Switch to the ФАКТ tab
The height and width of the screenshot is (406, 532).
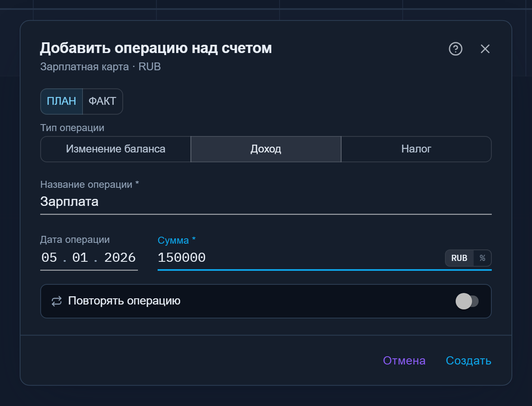point(103,101)
